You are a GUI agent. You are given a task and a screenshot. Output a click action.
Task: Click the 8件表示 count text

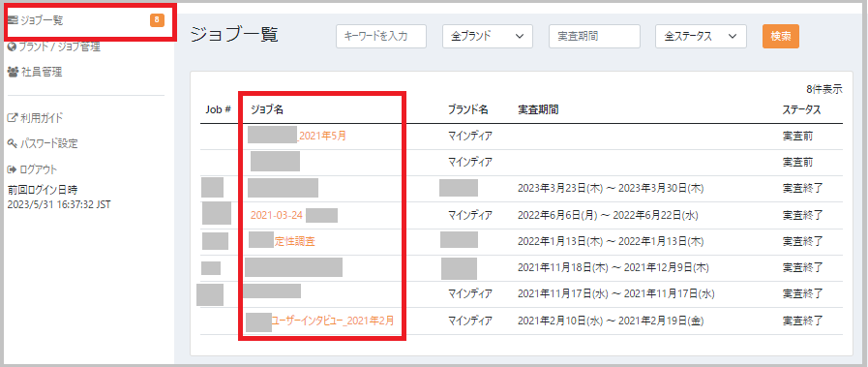(824, 88)
